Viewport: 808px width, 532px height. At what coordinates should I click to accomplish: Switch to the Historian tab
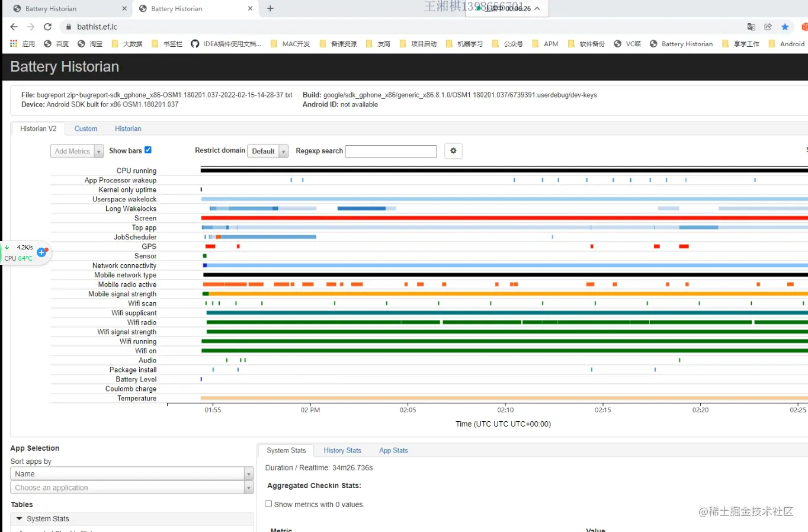tap(128, 129)
